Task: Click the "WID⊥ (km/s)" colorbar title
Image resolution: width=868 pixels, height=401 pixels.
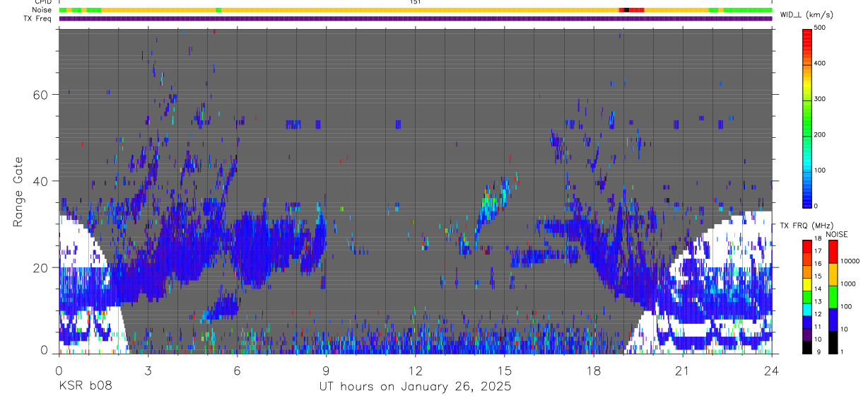Action: (x=807, y=15)
